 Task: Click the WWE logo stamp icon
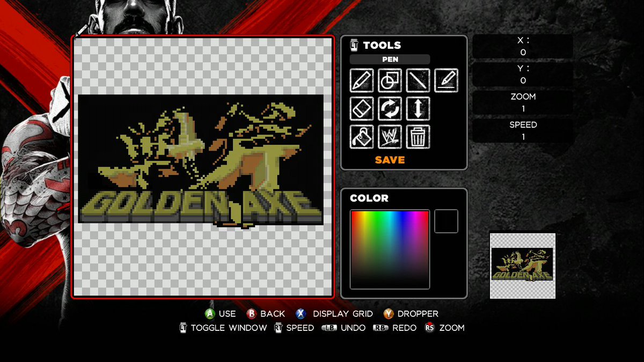point(390,137)
